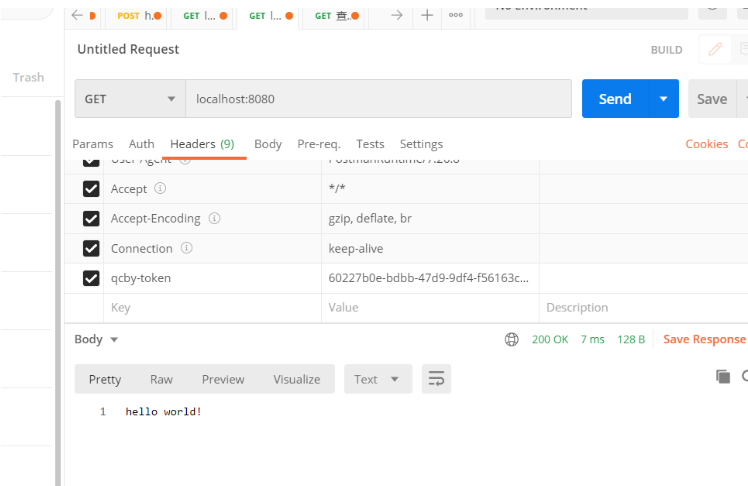Open the Pre-req. tab
Screen dimensions: 748x486
319,144
